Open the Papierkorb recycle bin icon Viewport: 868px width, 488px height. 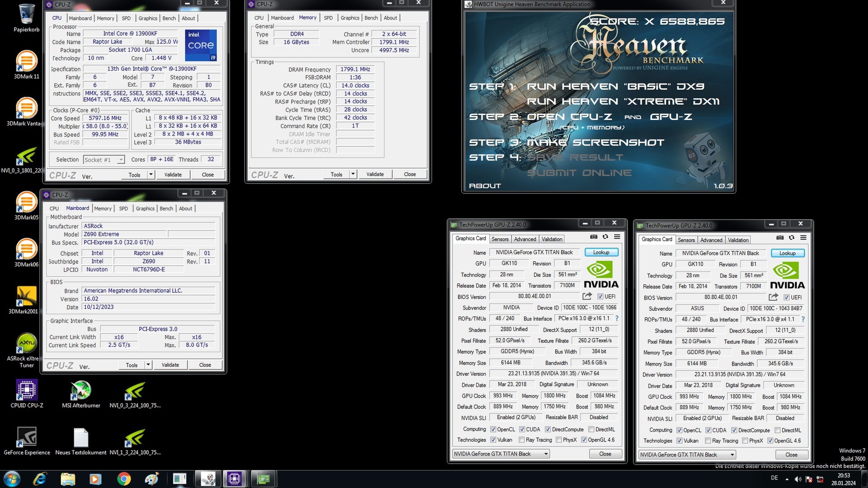(x=27, y=18)
